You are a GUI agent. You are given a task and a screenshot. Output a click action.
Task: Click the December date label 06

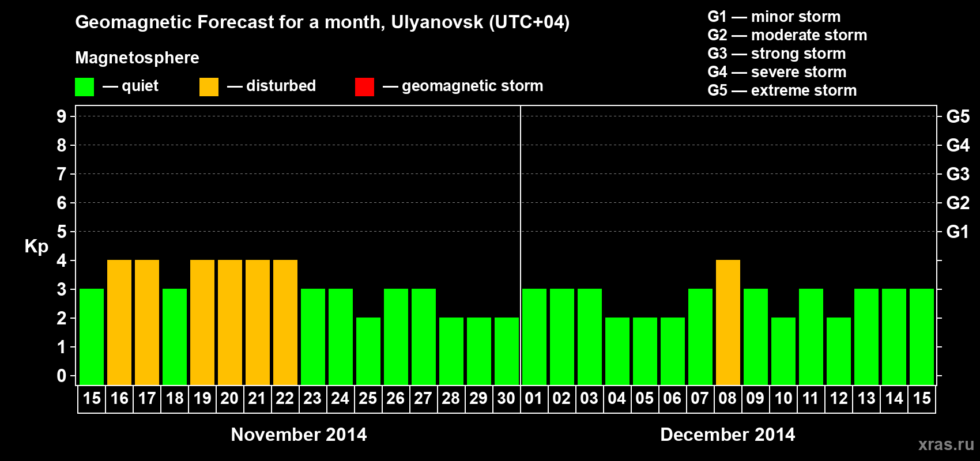tap(672, 399)
